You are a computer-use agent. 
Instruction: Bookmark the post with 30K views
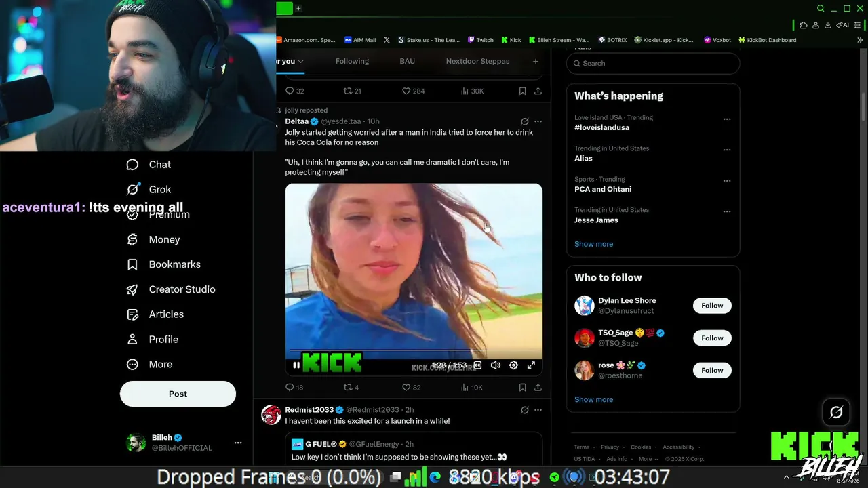click(522, 91)
